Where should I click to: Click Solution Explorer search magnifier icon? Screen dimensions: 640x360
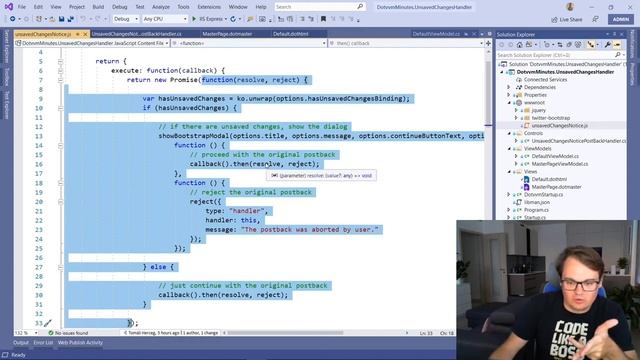[x=618, y=55]
